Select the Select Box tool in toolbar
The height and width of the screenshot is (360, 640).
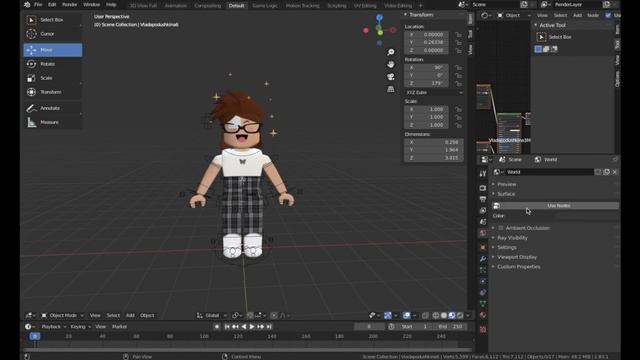53,20
